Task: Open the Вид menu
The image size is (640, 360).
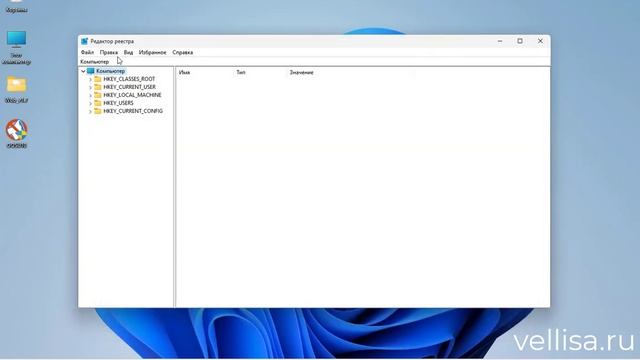Action: [x=128, y=52]
